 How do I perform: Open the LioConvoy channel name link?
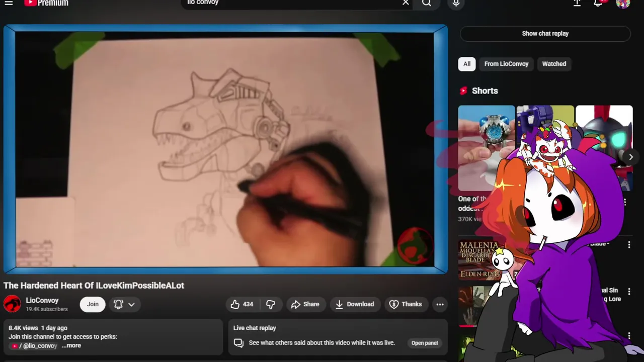click(x=42, y=300)
